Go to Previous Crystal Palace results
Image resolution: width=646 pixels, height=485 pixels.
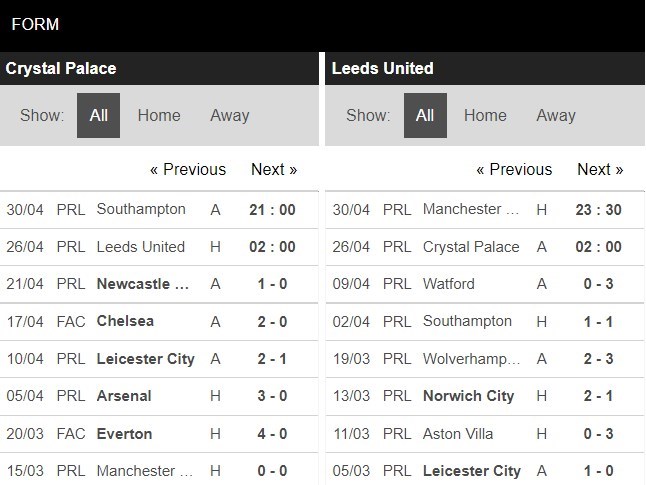point(188,169)
